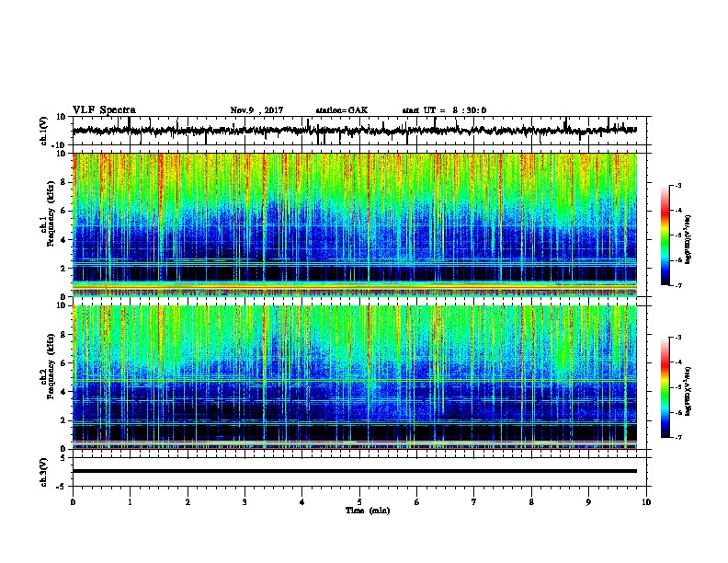
Task: Click the 'VLF Spectra' plot title
Action: click(104, 110)
